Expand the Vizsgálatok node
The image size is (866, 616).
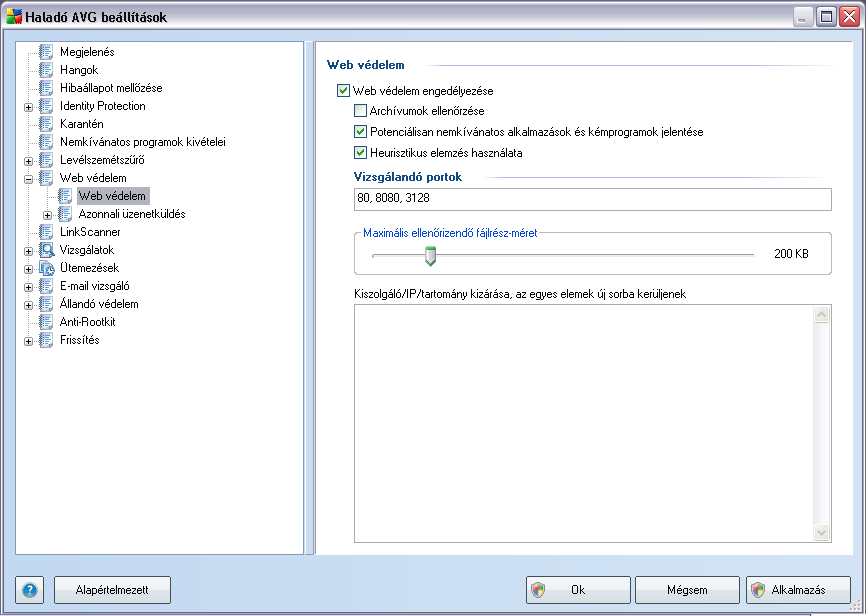coord(29,251)
